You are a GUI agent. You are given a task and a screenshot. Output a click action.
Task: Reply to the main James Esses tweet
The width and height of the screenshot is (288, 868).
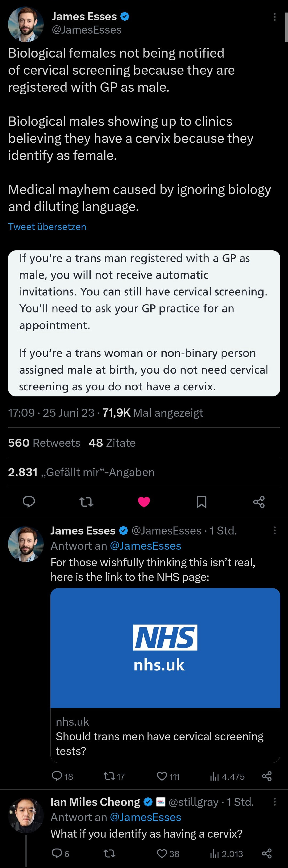(x=29, y=502)
